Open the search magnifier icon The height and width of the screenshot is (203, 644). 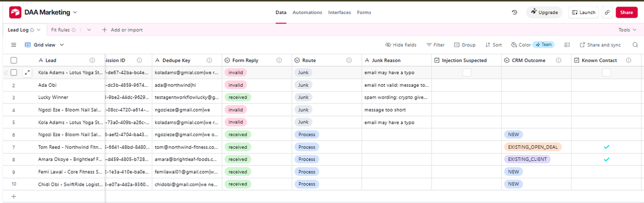click(x=635, y=45)
